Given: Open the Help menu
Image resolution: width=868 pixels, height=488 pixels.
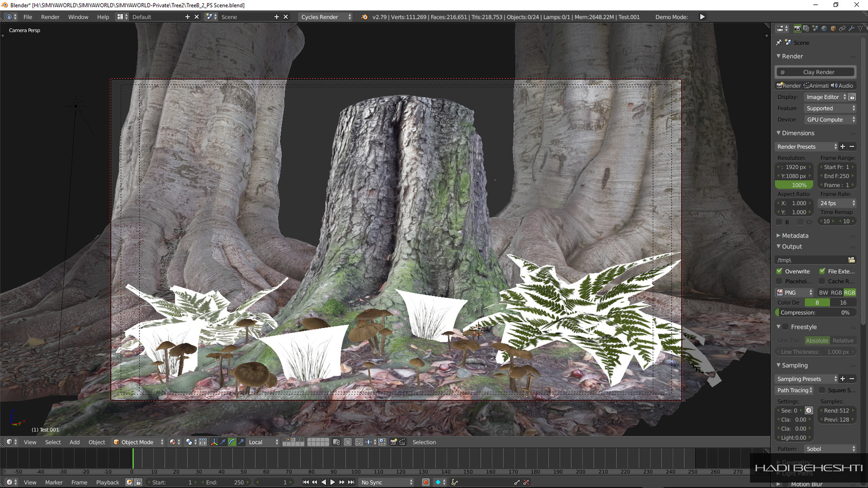Looking at the screenshot, I should [x=103, y=17].
